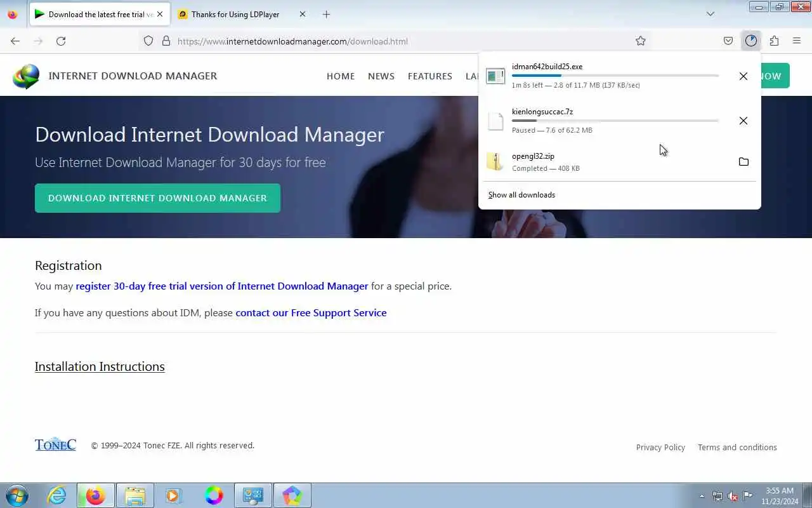Bookmark this page with star icon
The width and height of the screenshot is (812, 508).
641,41
